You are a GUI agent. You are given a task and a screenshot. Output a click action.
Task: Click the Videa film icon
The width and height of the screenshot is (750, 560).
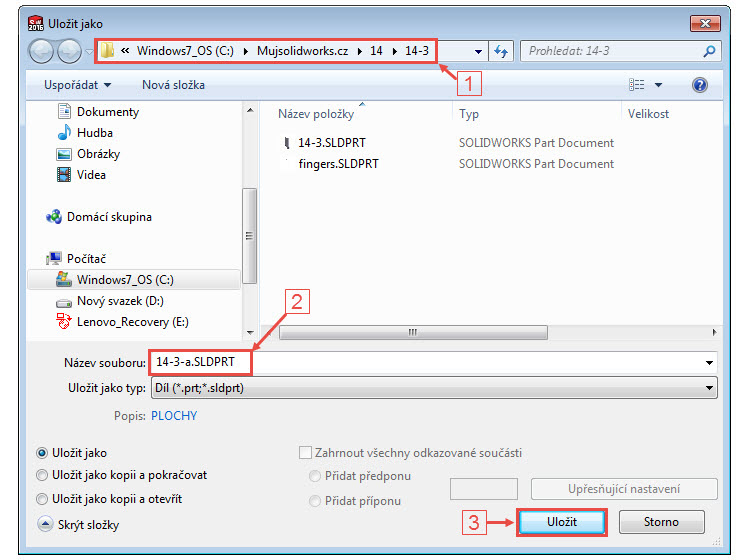pyautogui.click(x=64, y=175)
